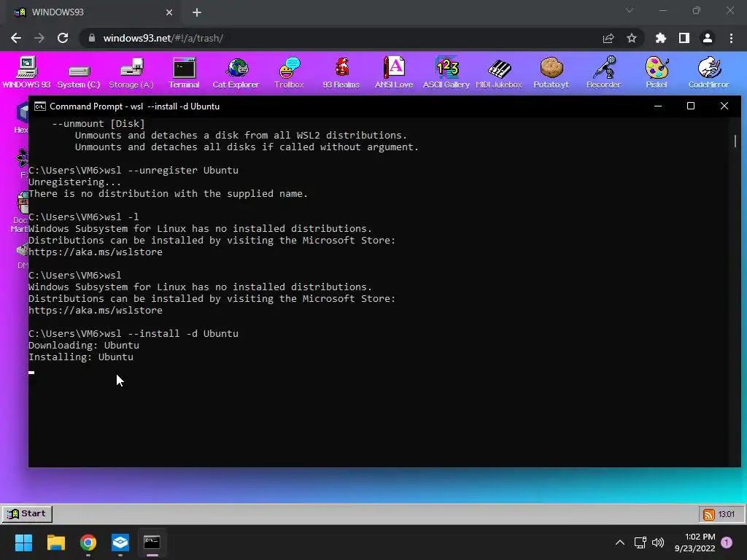747x560 pixels.
Task: Open the 1:02 PM date and time
Action: (x=695, y=542)
